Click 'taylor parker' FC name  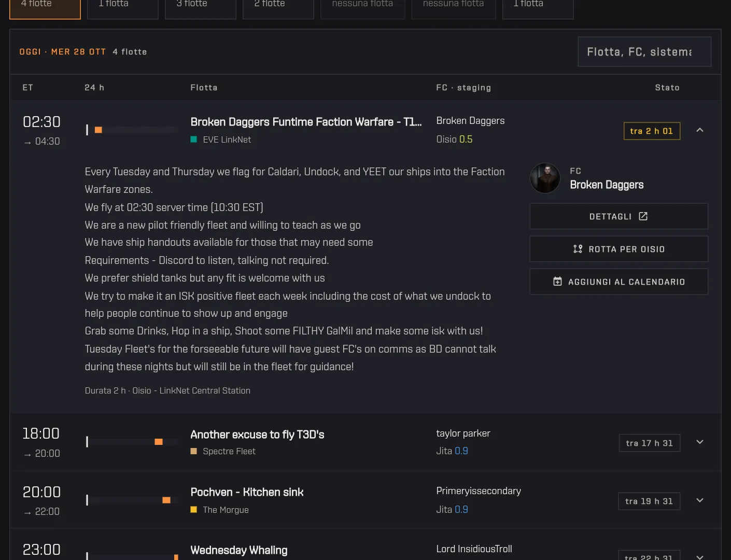click(463, 433)
